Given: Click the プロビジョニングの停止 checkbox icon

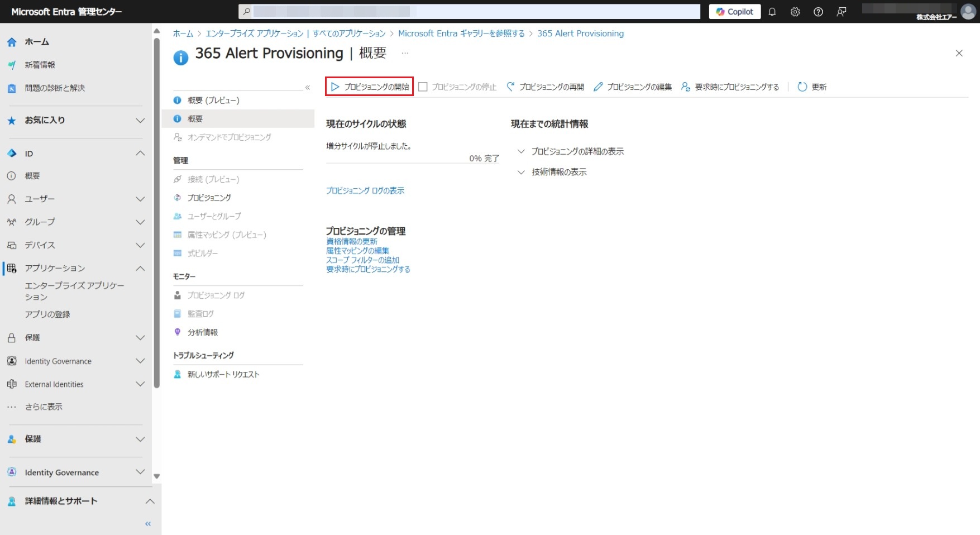Looking at the screenshot, I should coord(423,87).
